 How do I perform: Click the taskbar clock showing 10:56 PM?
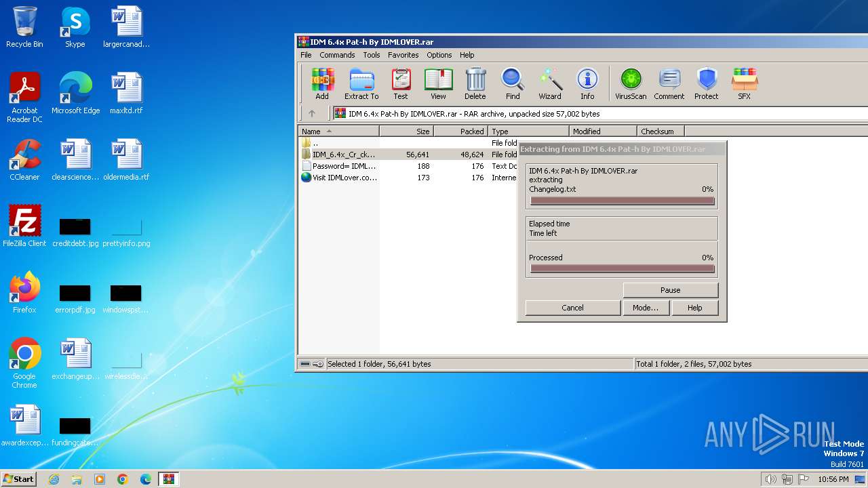coord(833,479)
